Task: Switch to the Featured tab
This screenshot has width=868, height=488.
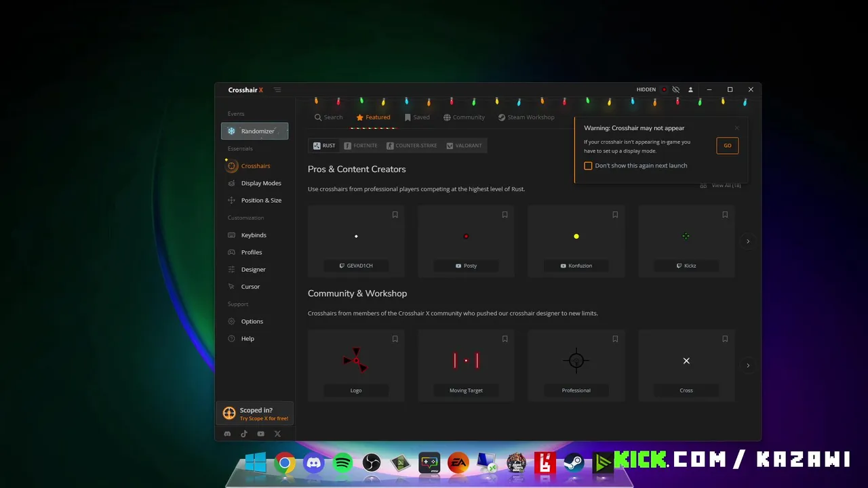Action: click(373, 117)
